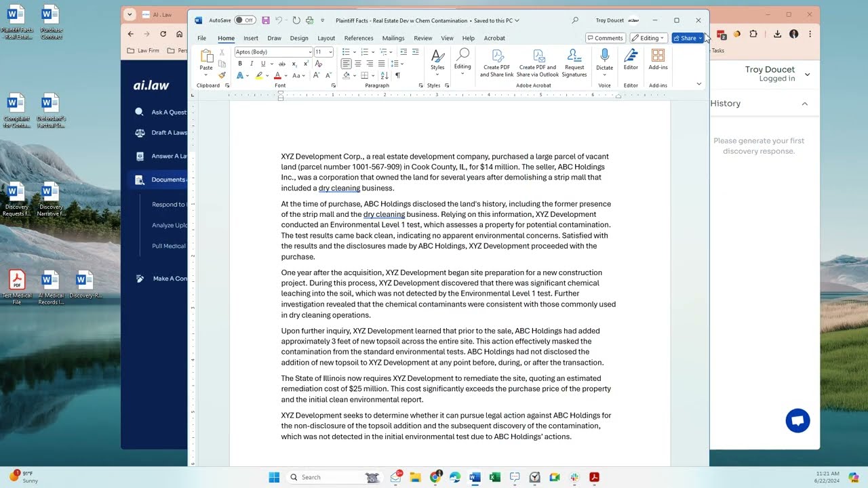Click the Save icon in Word title bar
The width and height of the screenshot is (868, 488).
(x=265, y=20)
